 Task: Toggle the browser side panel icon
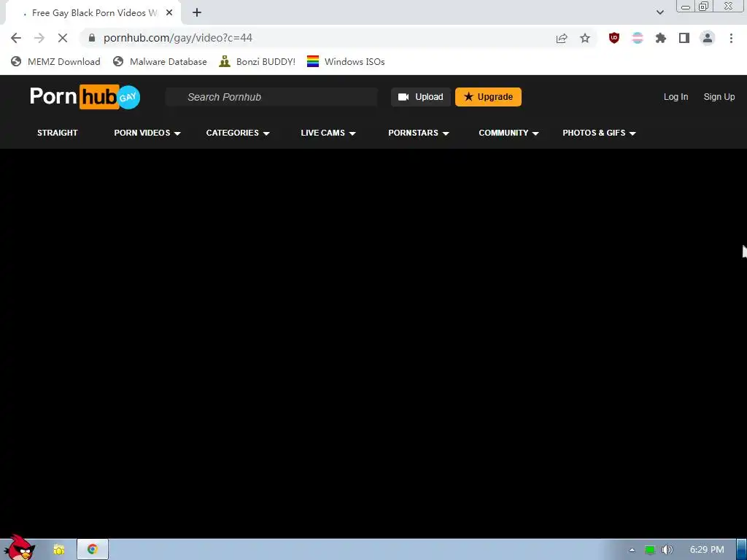[x=684, y=38]
